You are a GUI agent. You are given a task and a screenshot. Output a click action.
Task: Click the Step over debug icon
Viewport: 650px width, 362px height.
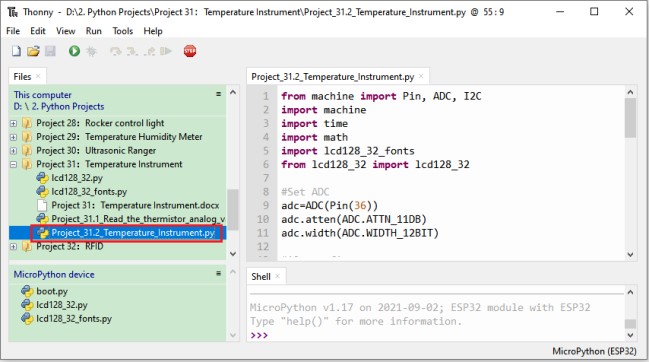115,51
